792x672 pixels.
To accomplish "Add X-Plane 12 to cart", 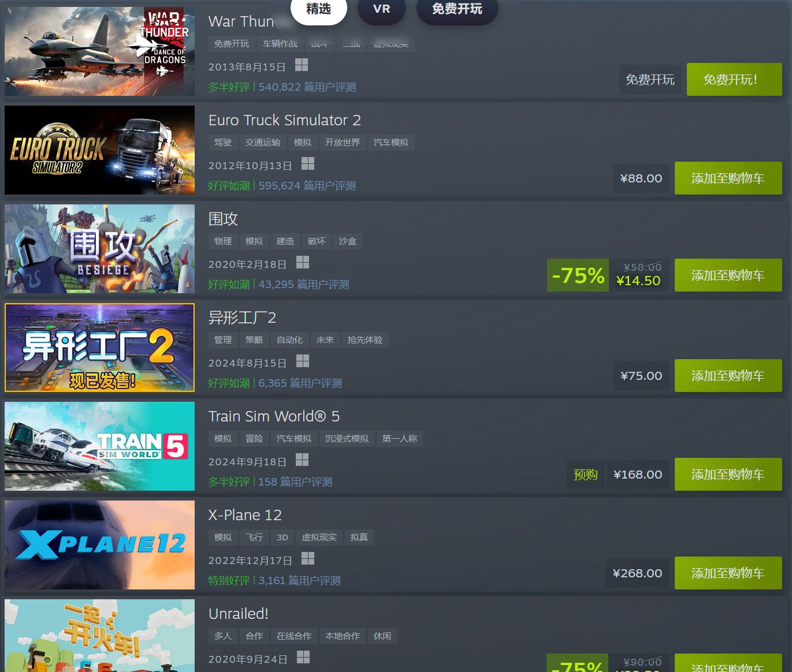I will coord(728,573).
